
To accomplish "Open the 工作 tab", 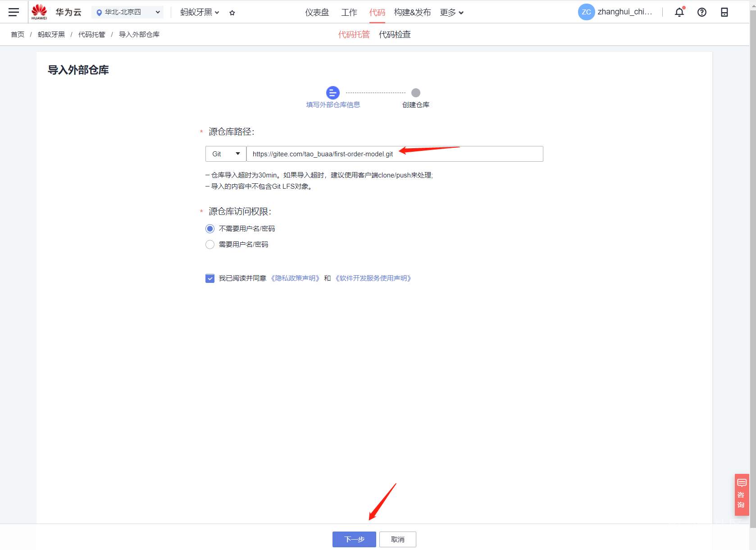I will point(349,12).
